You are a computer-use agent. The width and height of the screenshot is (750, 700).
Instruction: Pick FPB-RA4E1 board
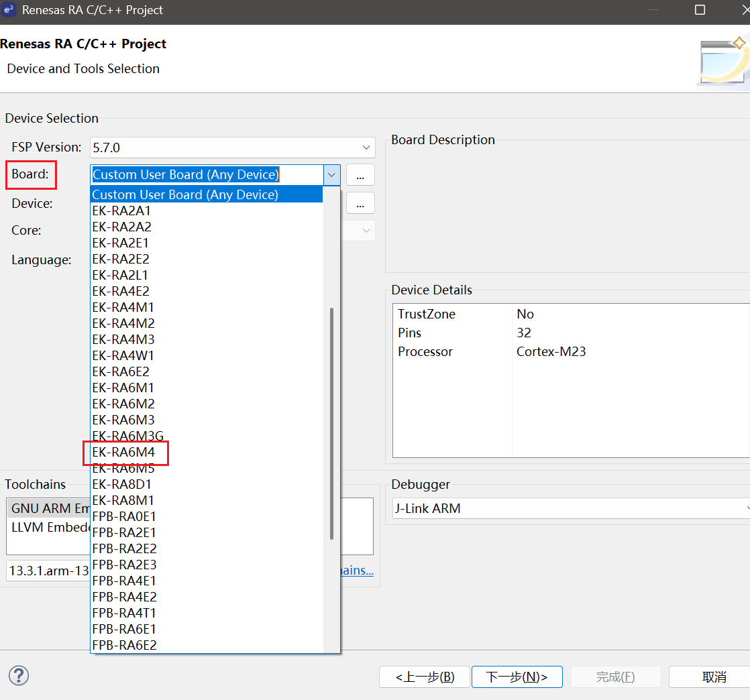(207, 581)
